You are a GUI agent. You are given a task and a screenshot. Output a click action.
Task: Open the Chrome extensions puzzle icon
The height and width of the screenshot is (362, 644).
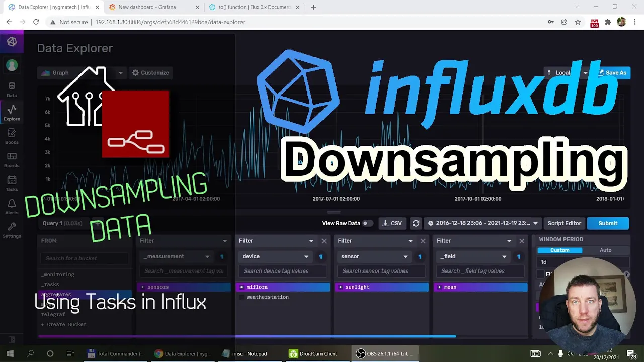pyautogui.click(x=608, y=22)
